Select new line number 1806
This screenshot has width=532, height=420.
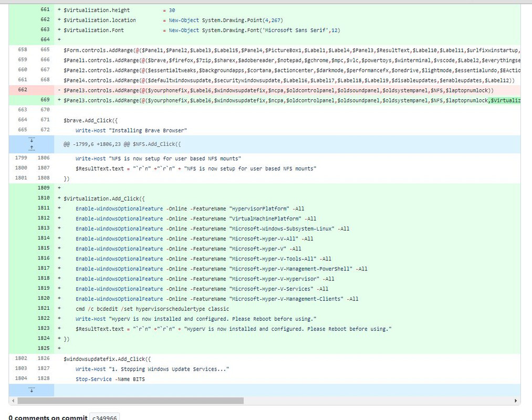44,157
